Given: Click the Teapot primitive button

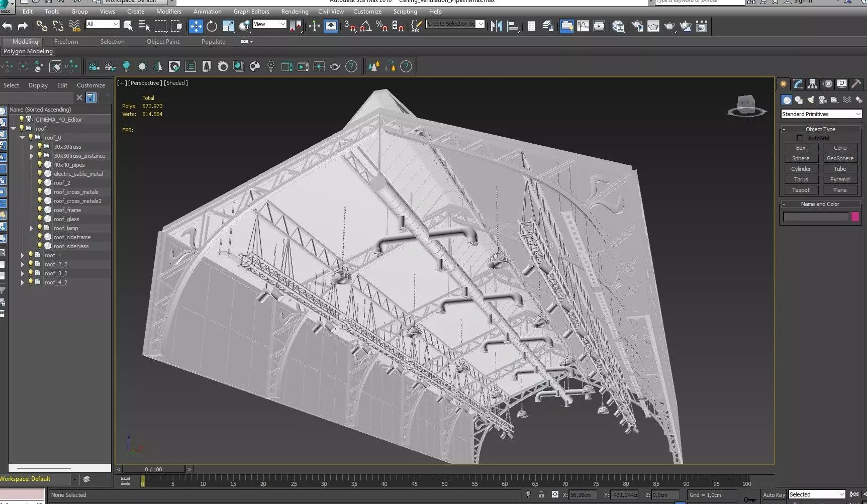Looking at the screenshot, I should tap(801, 190).
